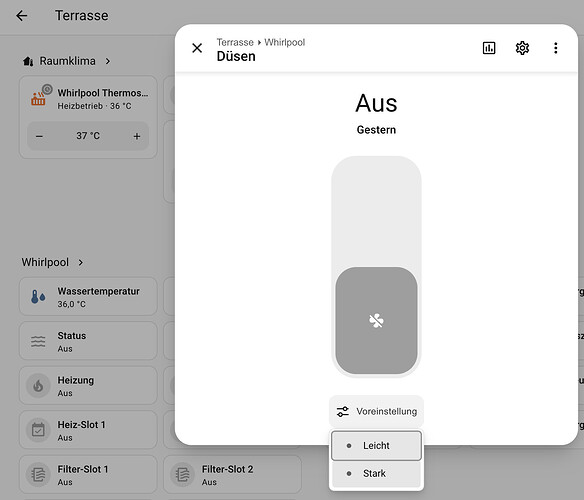Click the Raumklima home thermometer icon
This screenshot has height=500, width=584.
pyautogui.click(x=28, y=61)
